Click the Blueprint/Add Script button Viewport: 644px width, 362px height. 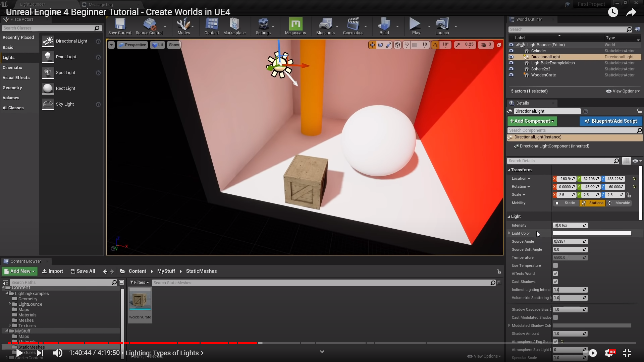click(611, 121)
